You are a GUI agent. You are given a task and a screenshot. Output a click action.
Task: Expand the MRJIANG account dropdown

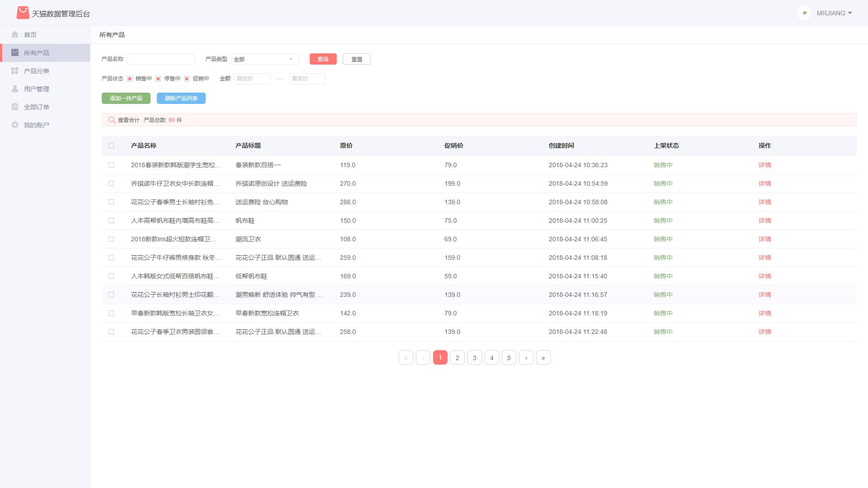pos(834,13)
